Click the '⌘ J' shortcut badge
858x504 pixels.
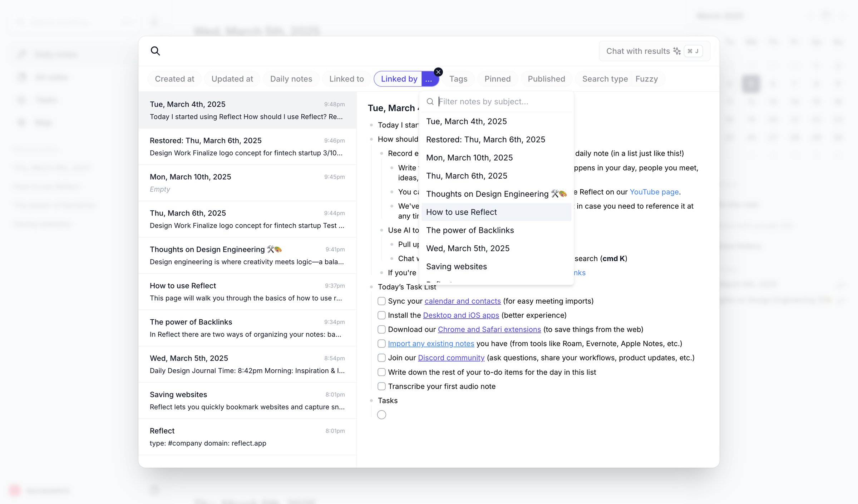click(x=693, y=51)
